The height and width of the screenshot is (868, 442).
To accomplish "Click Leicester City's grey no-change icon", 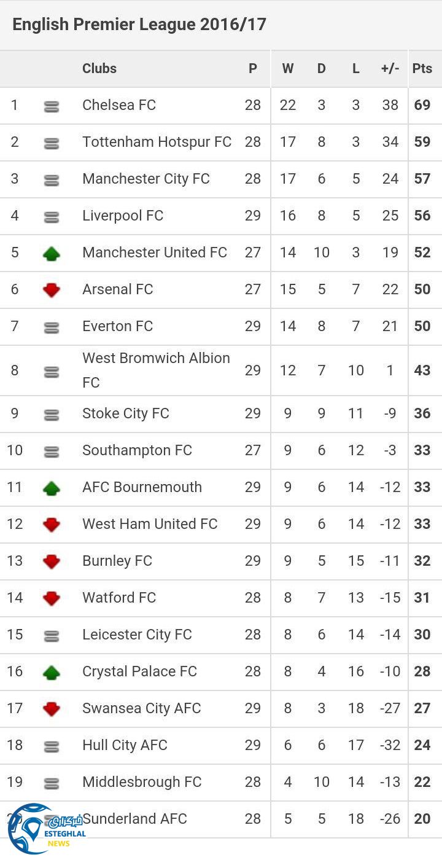I will (x=52, y=636).
